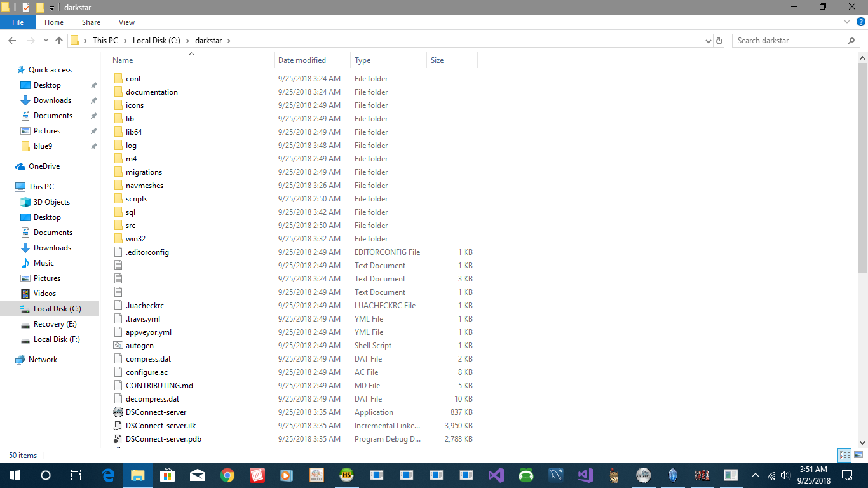Click the search magnifier icon
868x488 pixels.
tap(851, 41)
